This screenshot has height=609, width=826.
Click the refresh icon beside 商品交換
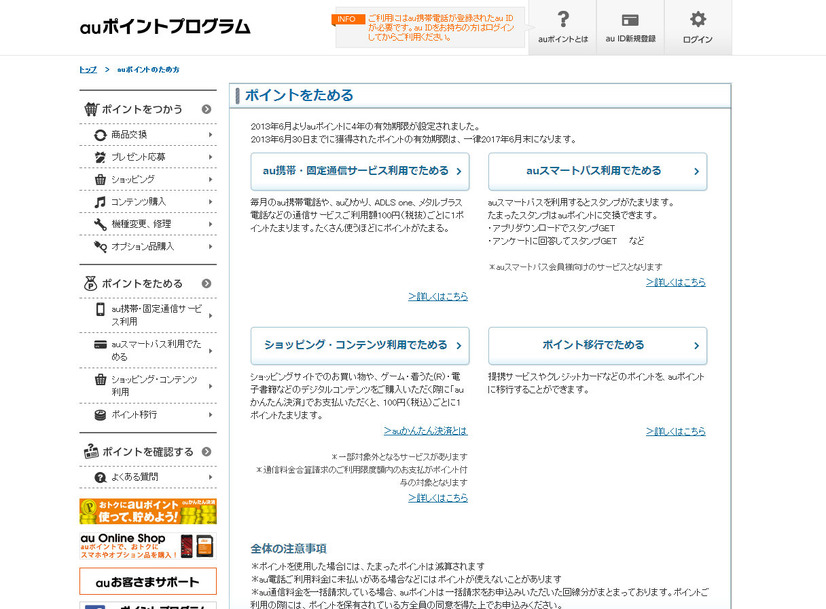point(100,135)
